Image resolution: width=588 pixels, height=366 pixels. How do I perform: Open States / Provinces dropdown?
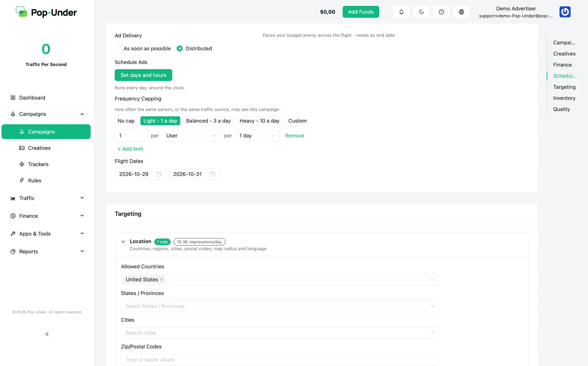point(280,306)
